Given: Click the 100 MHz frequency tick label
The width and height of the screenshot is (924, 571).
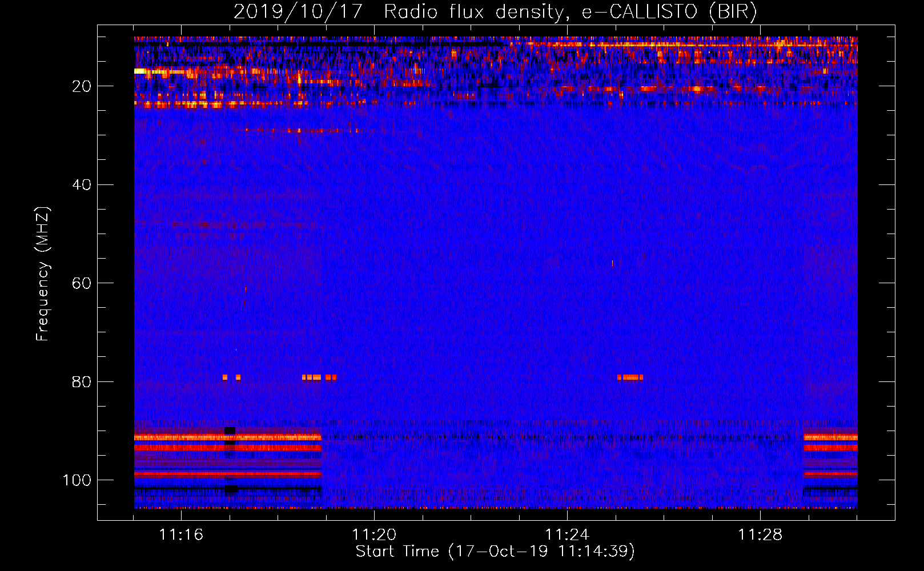Looking at the screenshot, I should [77, 480].
